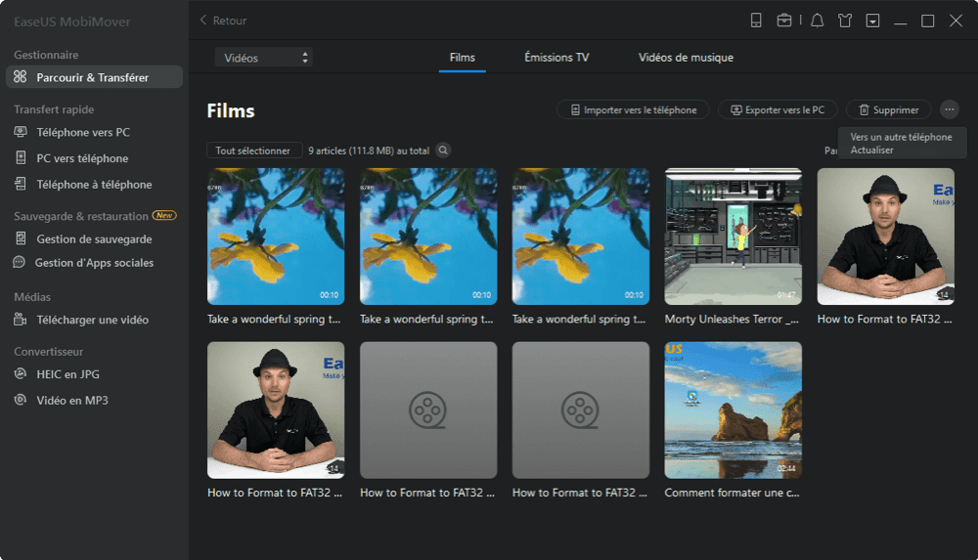This screenshot has height=560, width=978.
Task: Switch to the Émissions TV tab
Action: pos(556,58)
